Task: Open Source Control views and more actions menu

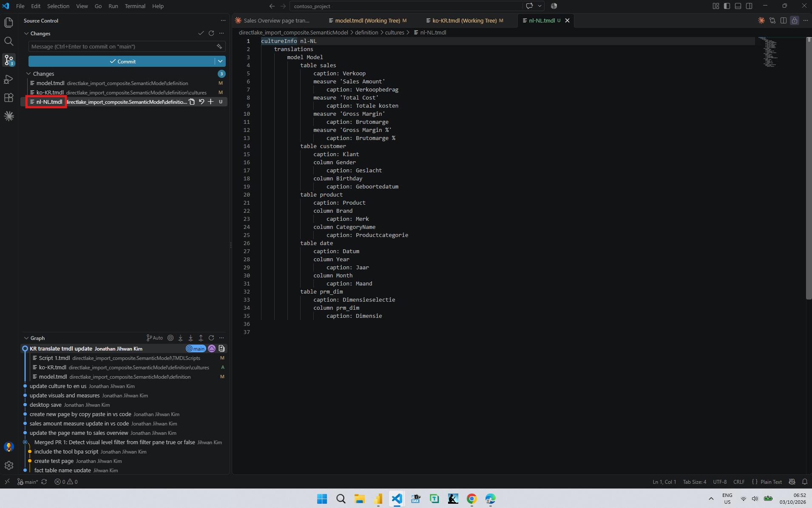Action: click(223, 20)
